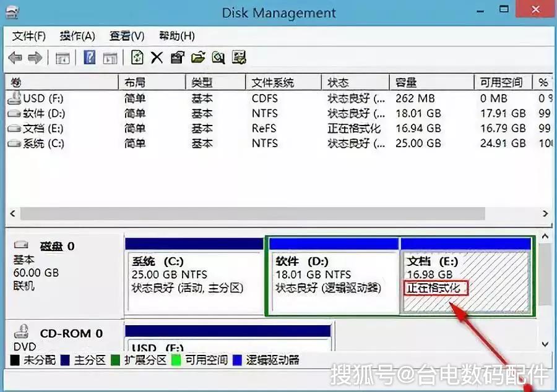Viewport: 557px width, 392px height.
Task: Open the 帮助(H) menu
Action: pyautogui.click(x=177, y=36)
